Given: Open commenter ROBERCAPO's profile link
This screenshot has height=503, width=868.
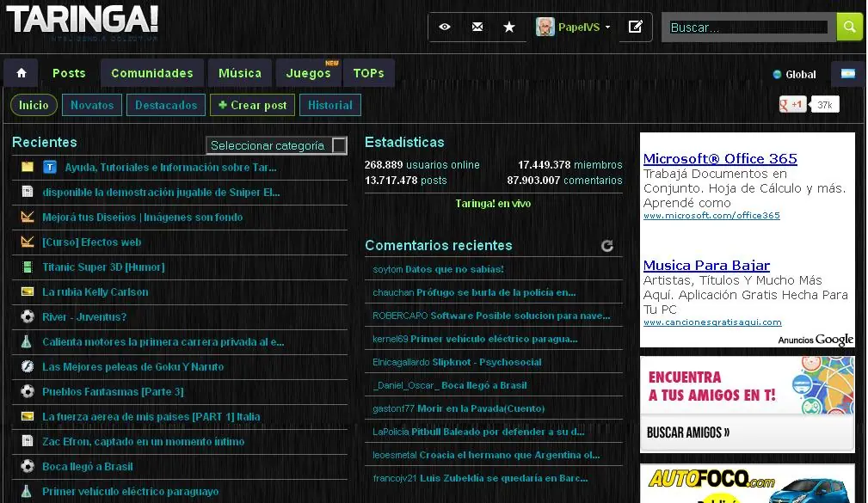Looking at the screenshot, I should 400,316.
